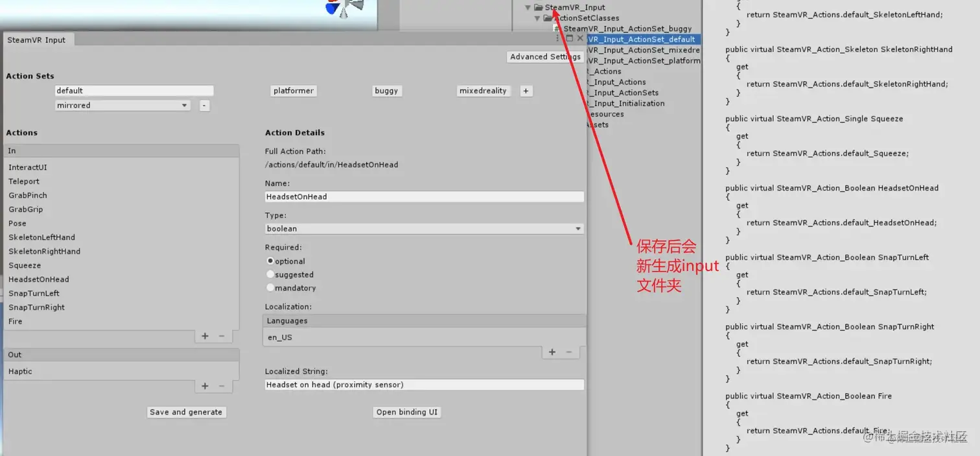Select the ActionSetClasses folder label
Screen dimensions: 980x456
pyautogui.click(x=587, y=18)
